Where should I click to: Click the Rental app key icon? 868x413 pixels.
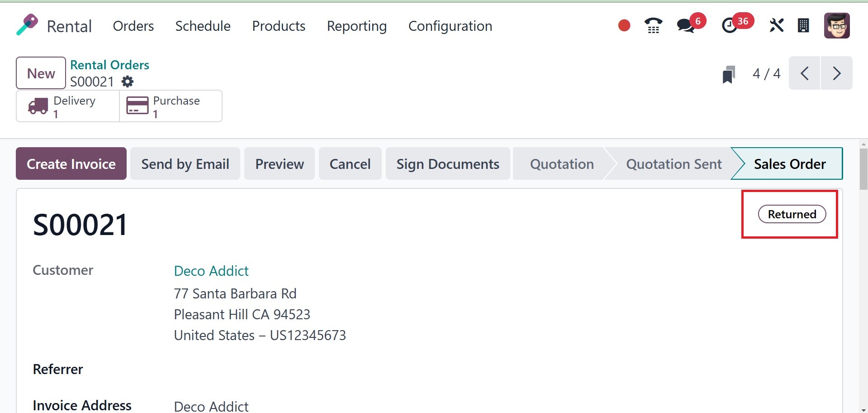27,24
